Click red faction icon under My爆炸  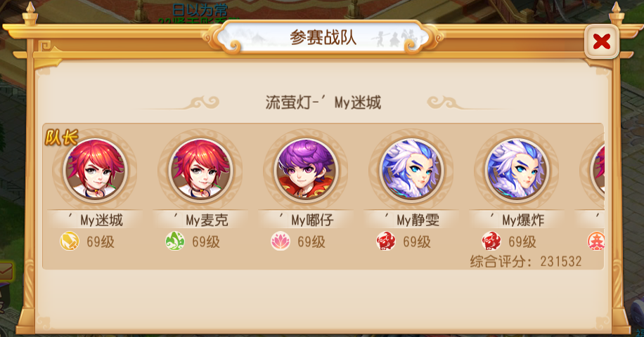point(491,241)
